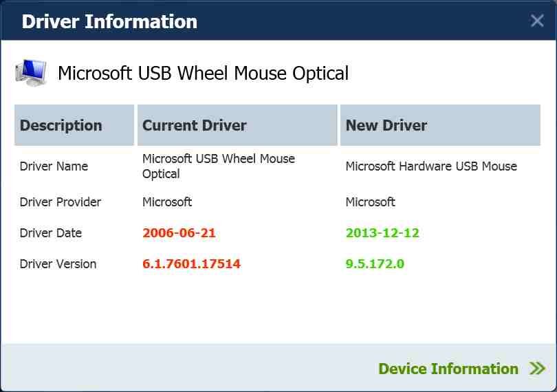Click the Driver Version row label
The width and height of the screenshot is (557, 392).
tap(58, 264)
